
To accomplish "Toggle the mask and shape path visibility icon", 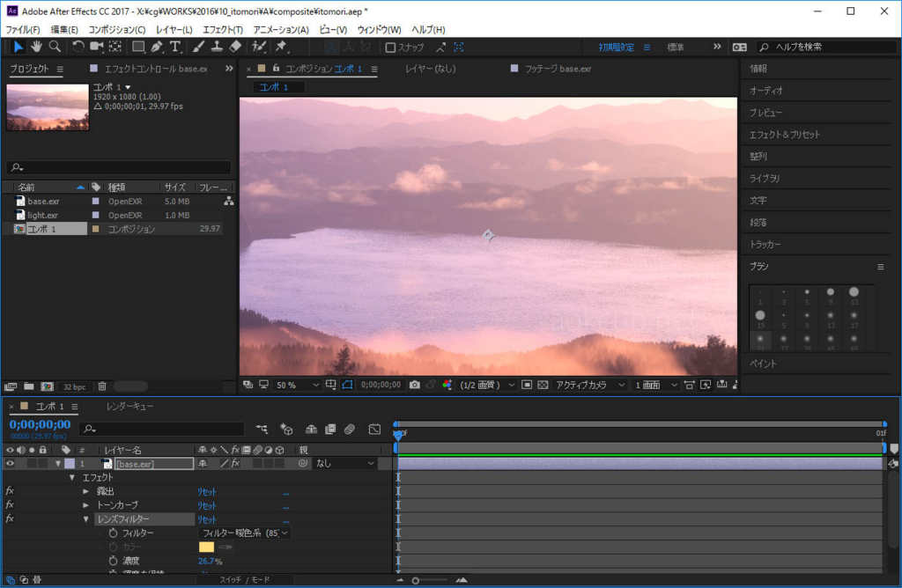I will [347, 385].
